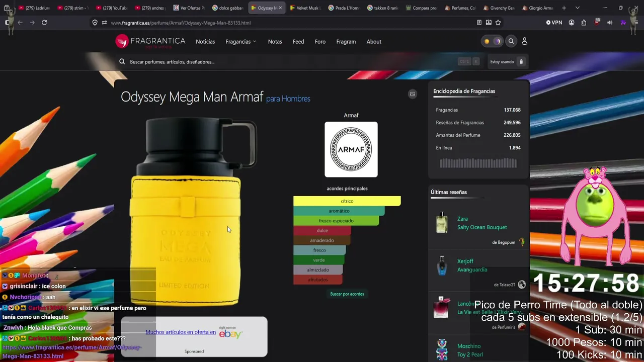Open the browser extensions puzzle icon
Viewport: 644px width, 362px height.
coord(584,23)
